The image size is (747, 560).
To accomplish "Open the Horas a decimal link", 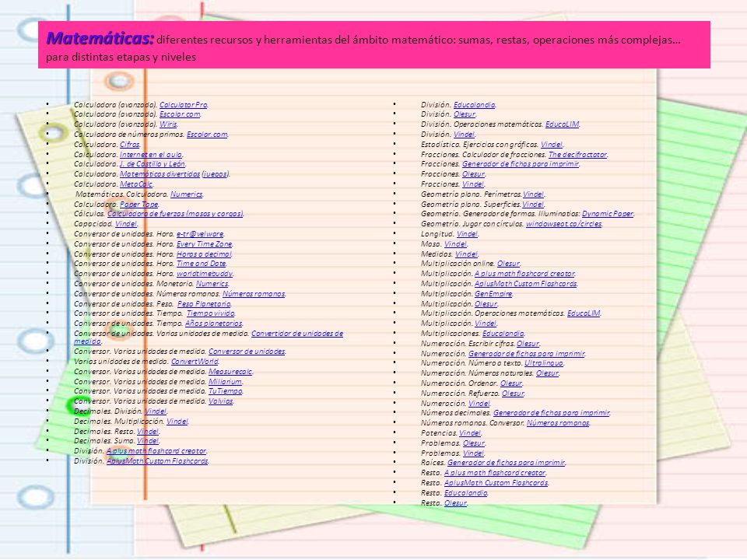I will point(204,254).
